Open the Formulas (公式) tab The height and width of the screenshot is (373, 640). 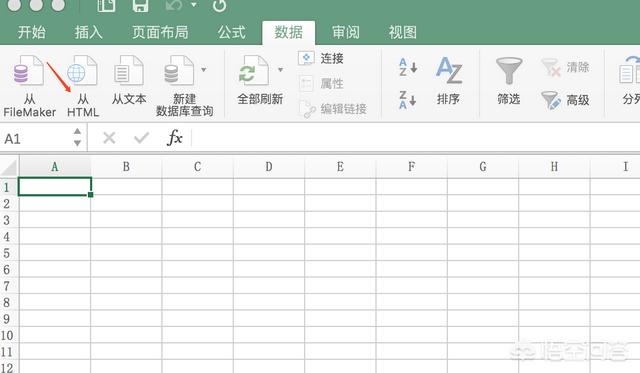231,32
